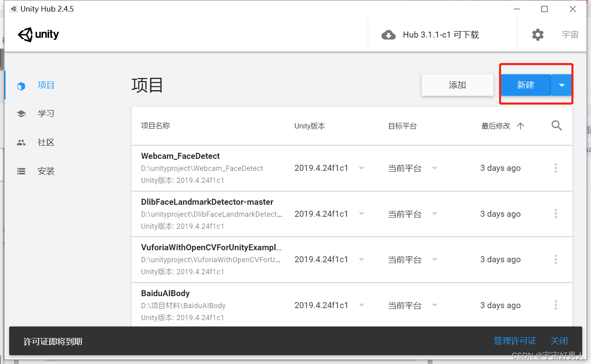Switch to 安装 tab
The image size is (591, 364).
[46, 171]
